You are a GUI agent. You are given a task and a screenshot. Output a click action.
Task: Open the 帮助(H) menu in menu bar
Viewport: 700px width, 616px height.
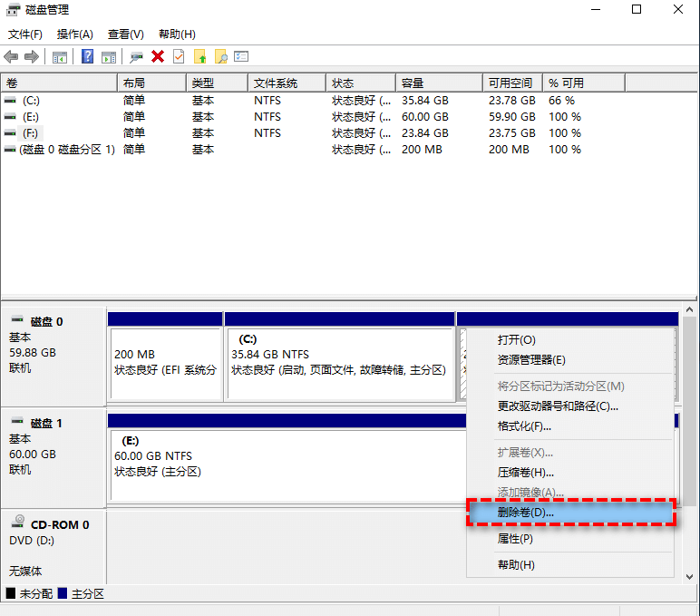coord(177,34)
